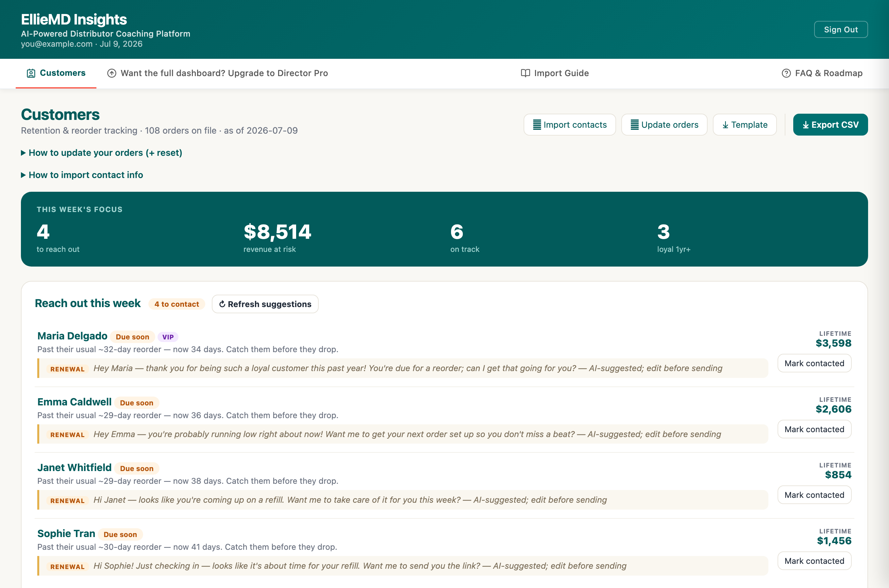889x588 pixels.
Task: Click Maria Delgado's Due soon badge
Action: tap(132, 337)
